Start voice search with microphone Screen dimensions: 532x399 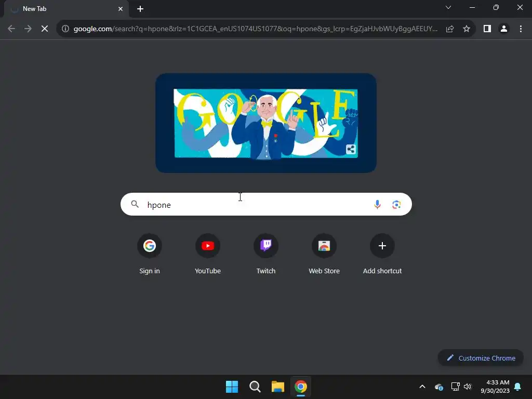(377, 204)
